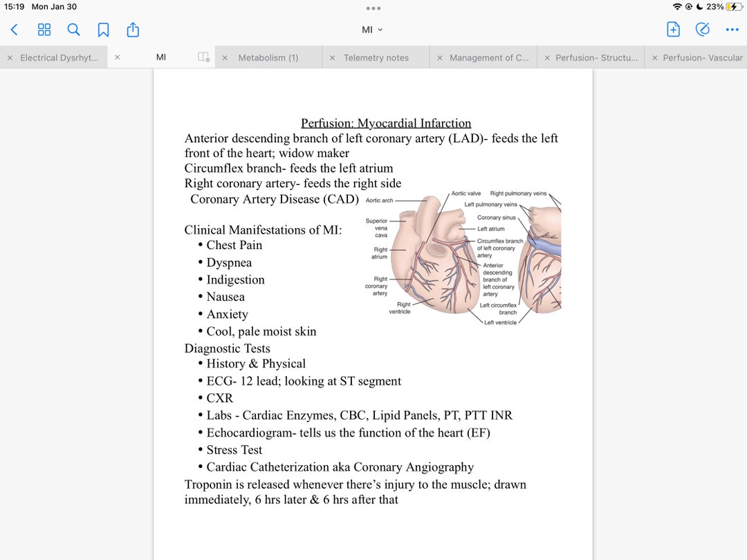Add a new page with the plus icon
The image size is (747, 560).
[x=672, y=30]
